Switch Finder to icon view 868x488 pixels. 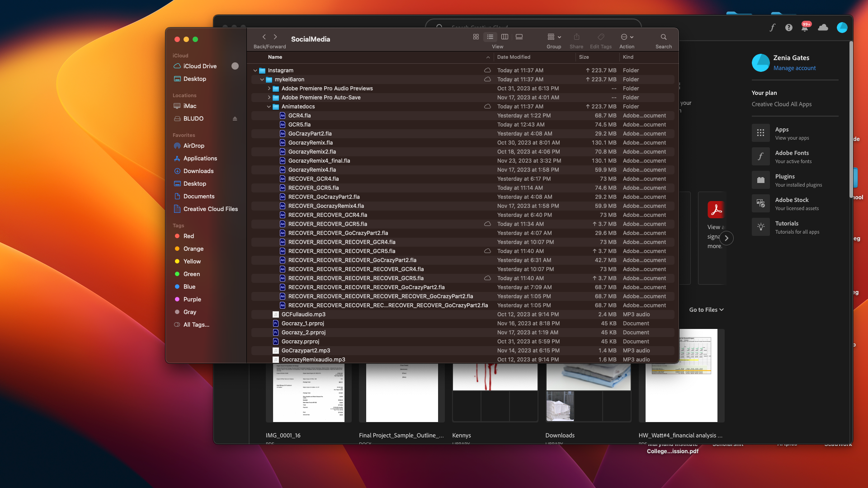[x=476, y=37]
